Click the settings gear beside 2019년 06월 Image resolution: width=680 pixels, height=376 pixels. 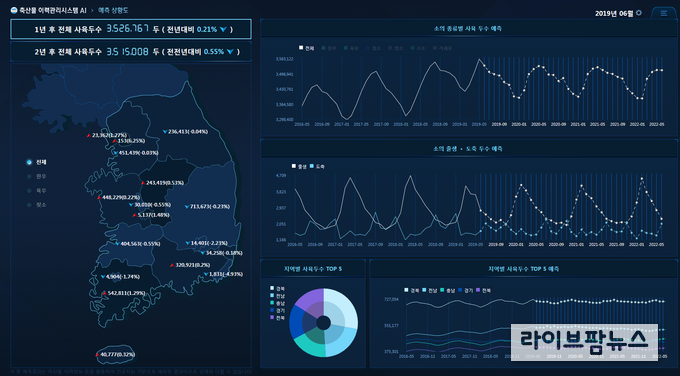tap(639, 13)
